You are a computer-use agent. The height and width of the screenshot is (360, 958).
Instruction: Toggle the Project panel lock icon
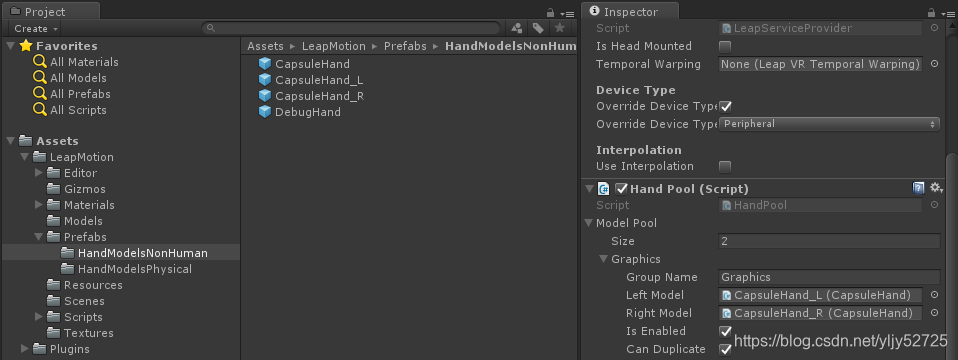pyautogui.click(x=550, y=13)
